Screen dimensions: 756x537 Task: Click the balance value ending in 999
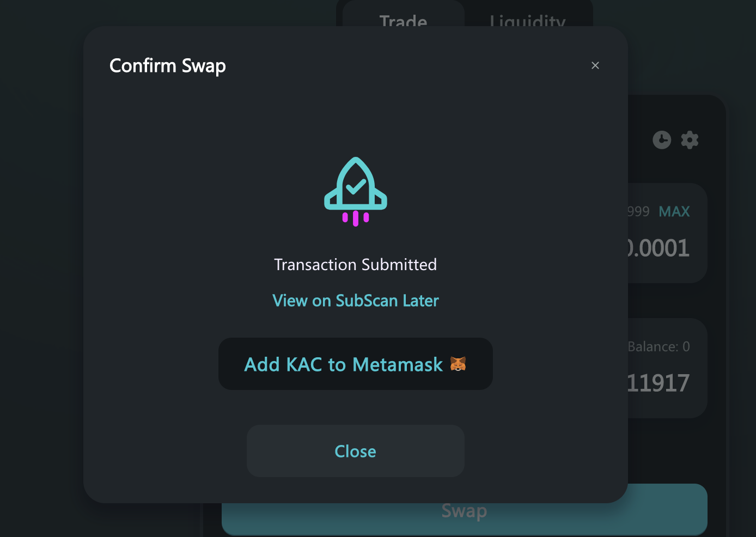click(639, 211)
